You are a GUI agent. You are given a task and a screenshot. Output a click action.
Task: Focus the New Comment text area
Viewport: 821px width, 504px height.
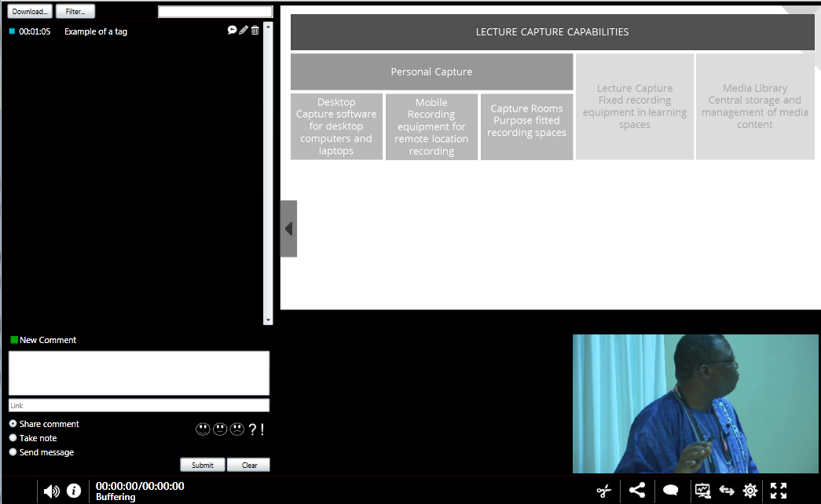139,373
